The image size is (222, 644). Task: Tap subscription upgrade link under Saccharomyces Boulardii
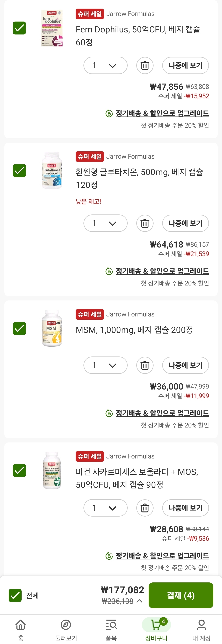point(162,556)
